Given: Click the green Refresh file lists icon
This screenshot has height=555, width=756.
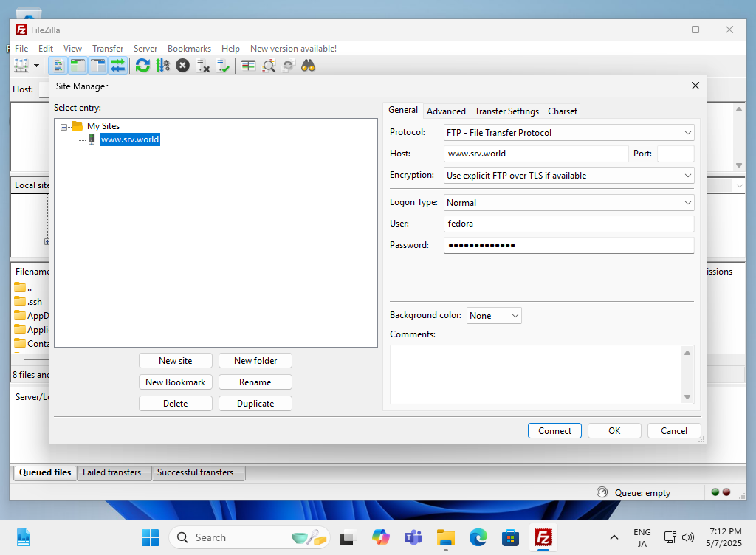Looking at the screenshot, I should 142,66.
